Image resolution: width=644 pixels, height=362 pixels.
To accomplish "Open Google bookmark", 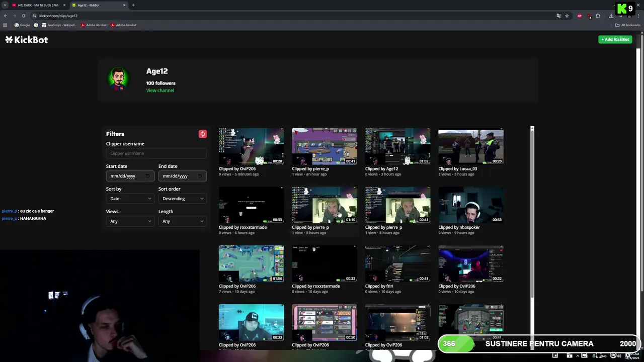I will (x=22, y=25).
